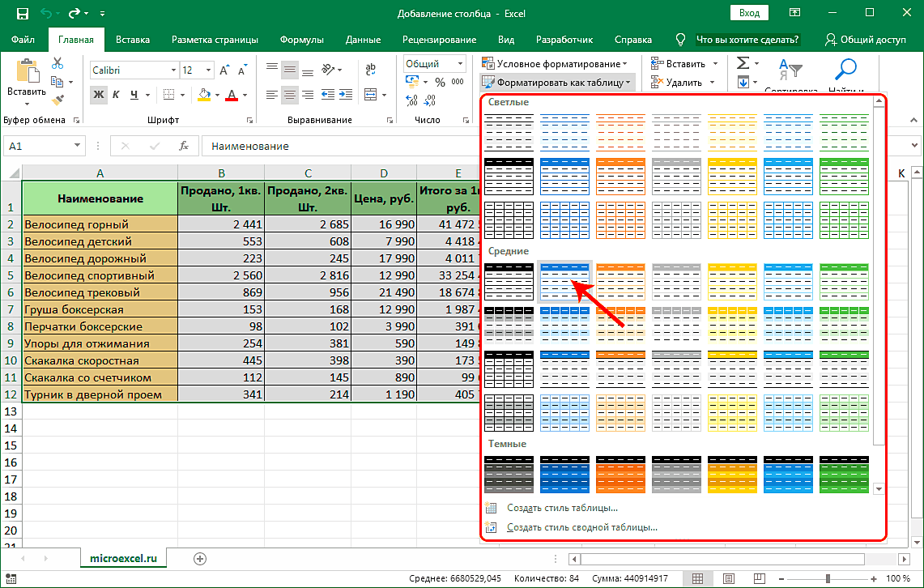Viewport: 924px width, 588px height.
Task: Toggle italic К formatting
Action: 117,95
